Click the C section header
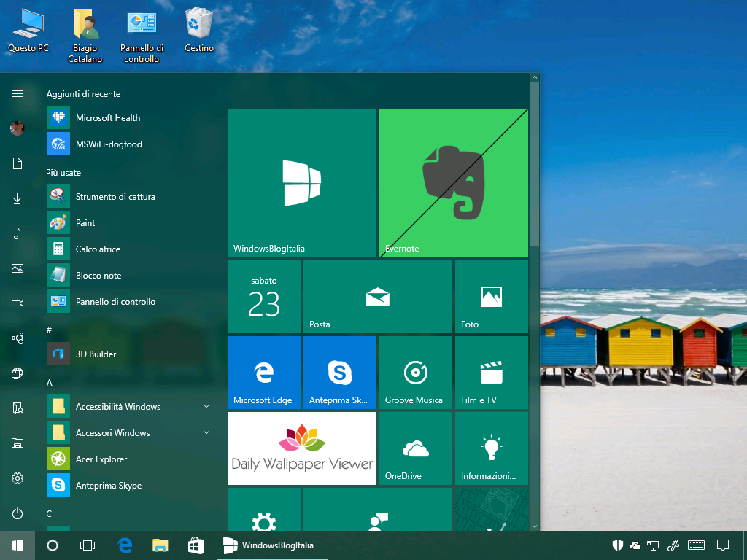The height and width of the screenshot is (560, 747). [49, 513]
